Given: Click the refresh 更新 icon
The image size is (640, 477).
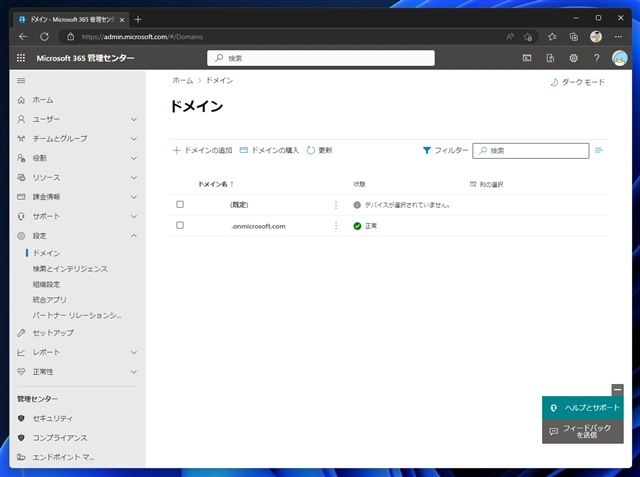Looking at the screenshot, I should (311, 150).
